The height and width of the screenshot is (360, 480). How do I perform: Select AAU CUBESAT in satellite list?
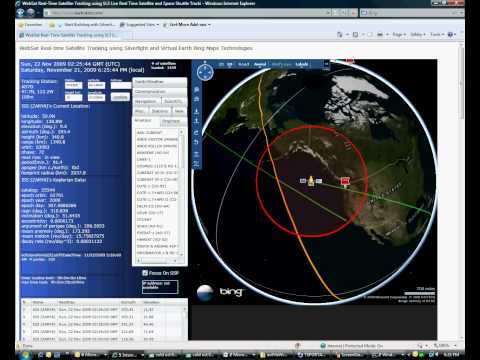149,133
